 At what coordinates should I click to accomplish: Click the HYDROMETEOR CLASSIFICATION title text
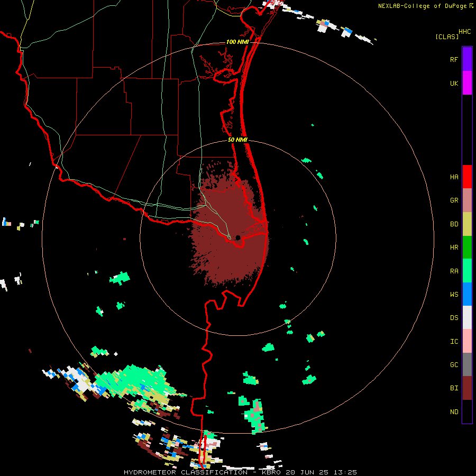186,472
